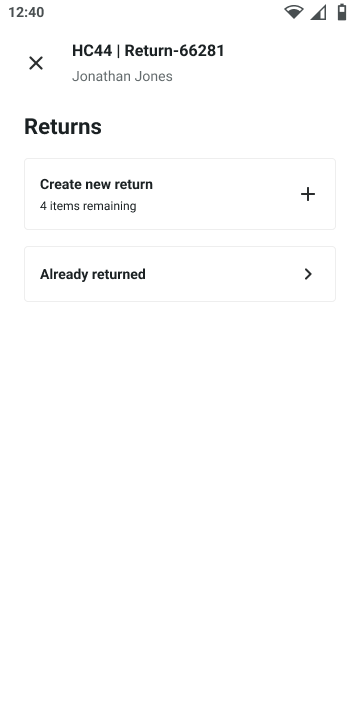
Task: Tap the Wi-Fi status icon
Action: [293, 12]
